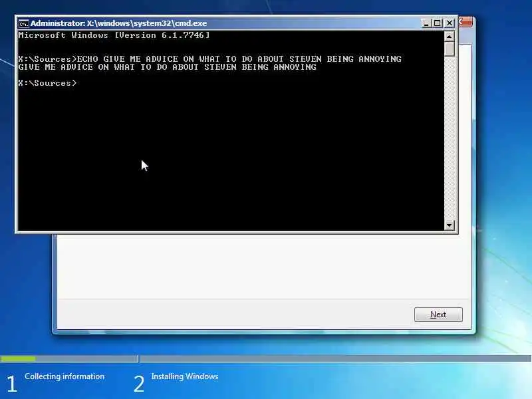The width and height of the screenshot is (532, 399).
Task: Click the scrollbar down arrow in cmd
Action: coord(450,225)
